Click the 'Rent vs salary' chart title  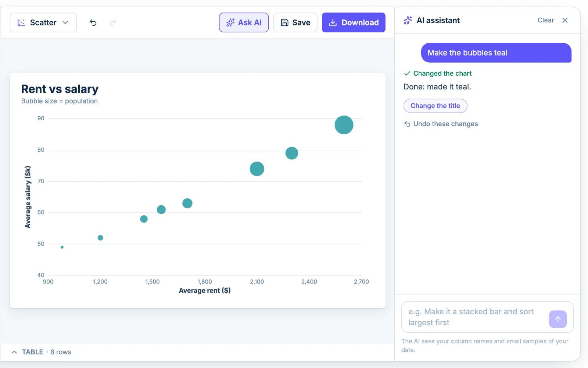click(x=60, y=89)
